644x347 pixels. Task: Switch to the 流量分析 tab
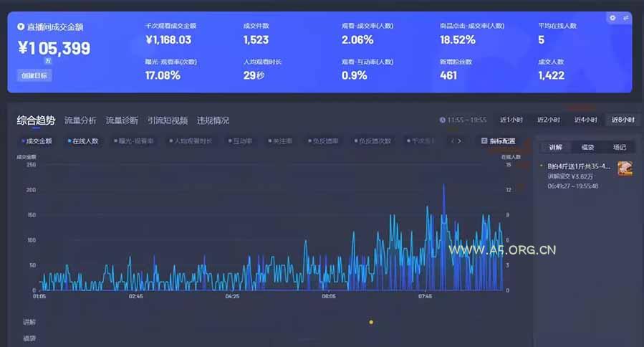(x=80, y=120)
